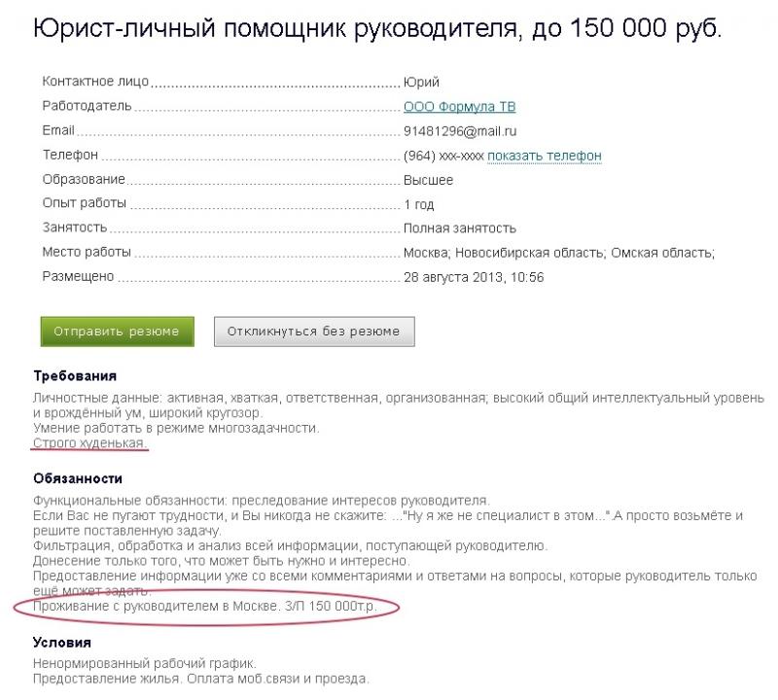778x700 pixels.
Task: Click the Предоставление жилья conditions line
Action: [x=201, y=679]
